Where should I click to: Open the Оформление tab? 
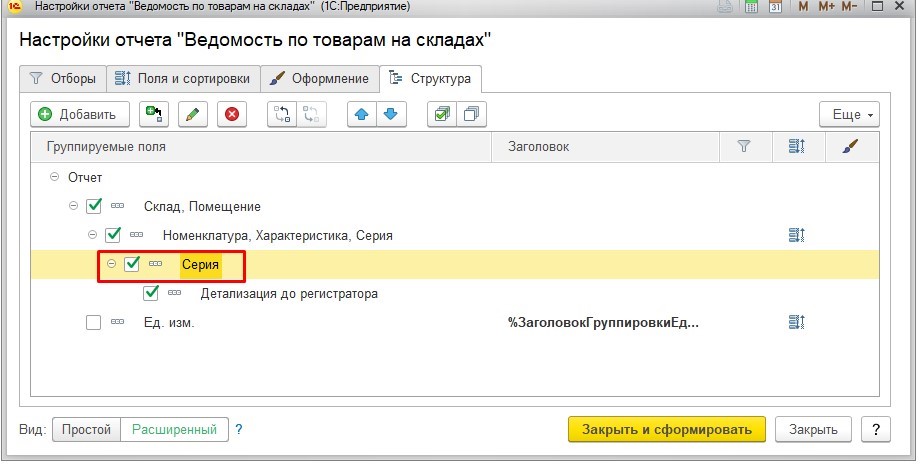pyautogui.click(x=321, y=78)
